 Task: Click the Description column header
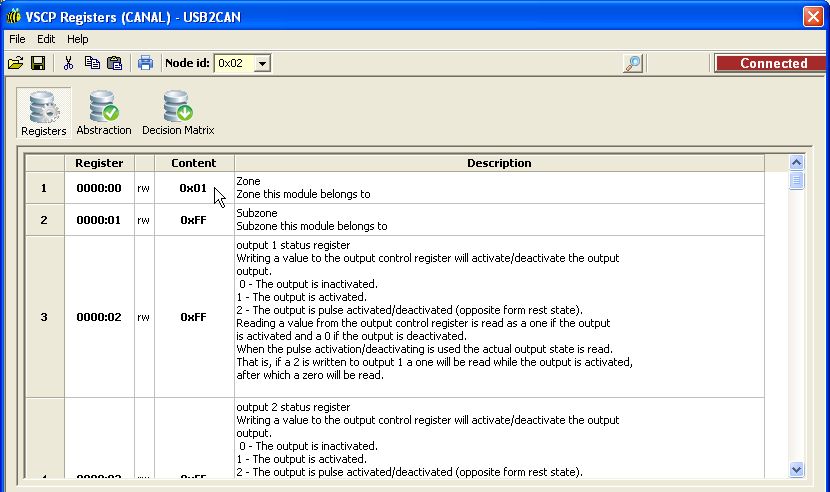click(x=498, y=163)
